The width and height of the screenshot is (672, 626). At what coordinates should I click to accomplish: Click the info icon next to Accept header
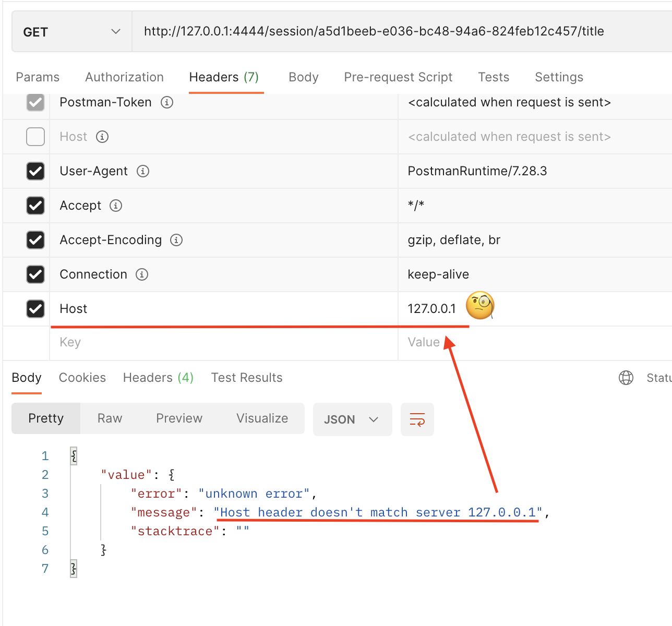[x=117, y=206]
